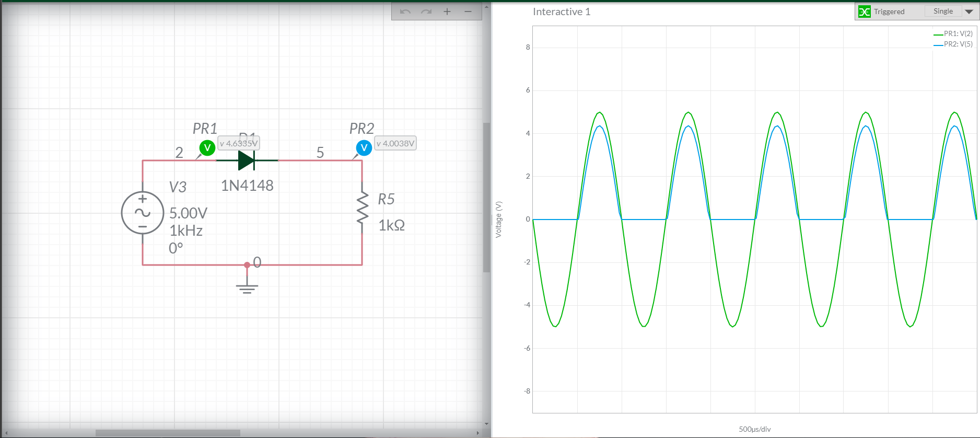Click the horizontal scrollbar right arrow
Viewport: 980px width, 438px height.
pyautogui.click(x=478, y=433)
